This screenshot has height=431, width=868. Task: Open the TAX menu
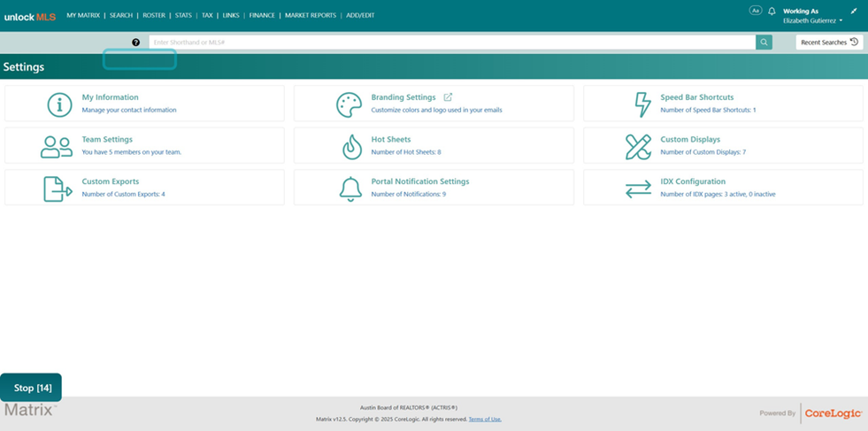pyautogui.click(x=207, y=16)
